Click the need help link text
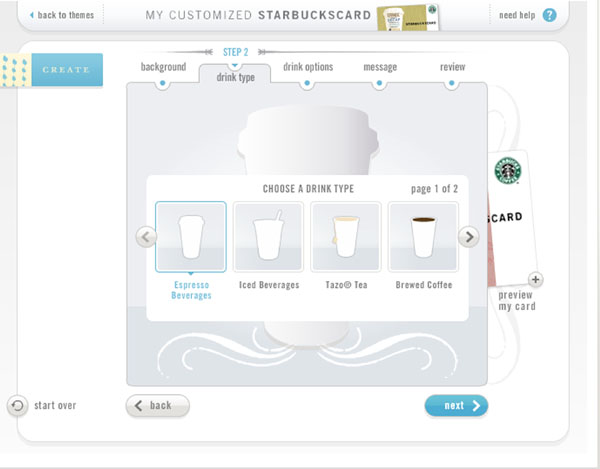Viewport: 600px width, 469px height. coord(517,15)
